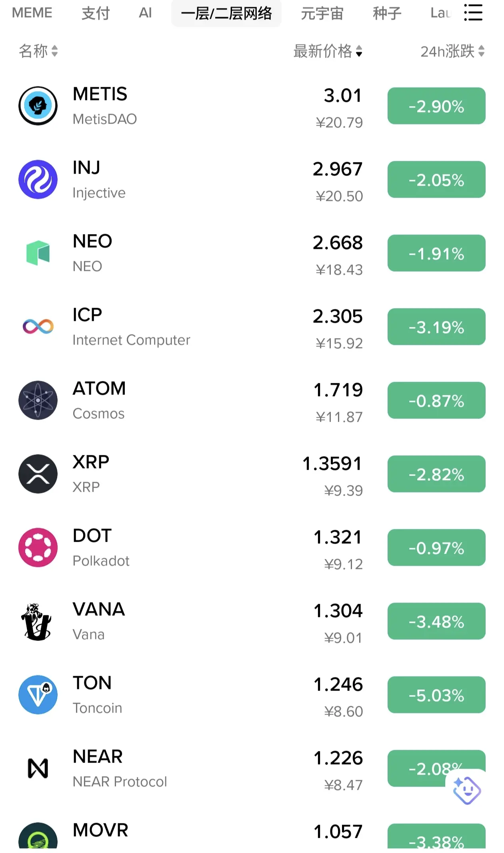Open the NEAR Protocol row
The height and width of the screenshot is (853, 504).
coord(252,768)
